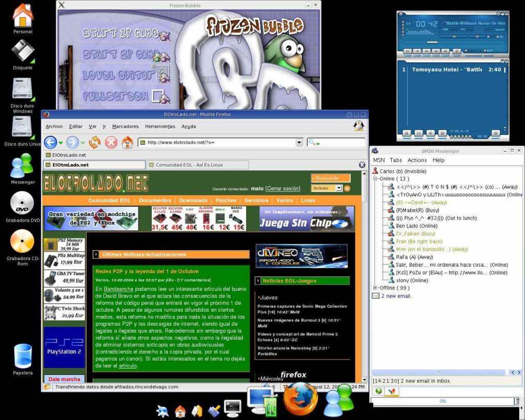Open the Bandaancha article link
The image size is (525, 420).
pyautogui.click(x=118, y=289)
